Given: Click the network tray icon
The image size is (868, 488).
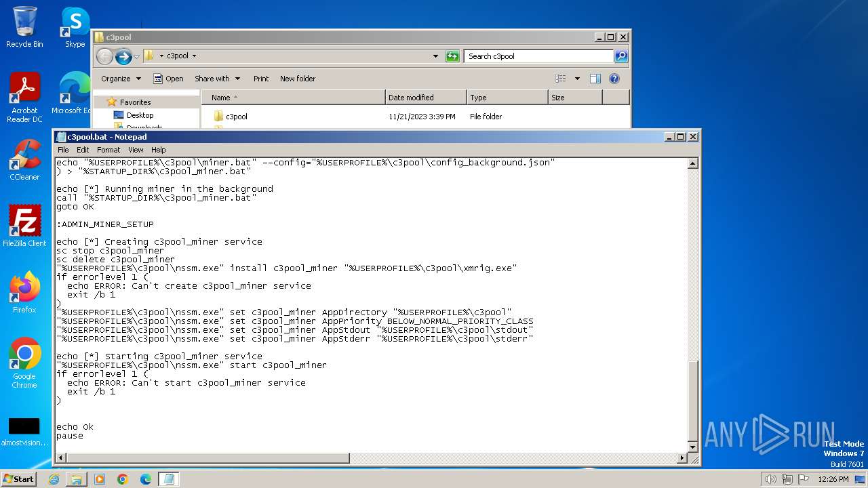Looking at the screenshot, I should click(x=787, y=479).
